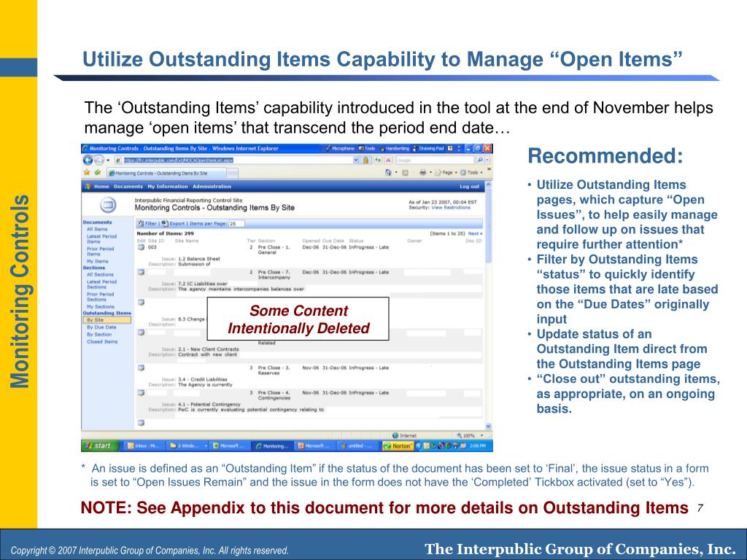
Task: Select Prior Period Sections in sidebar
Action: coord(100,297)
